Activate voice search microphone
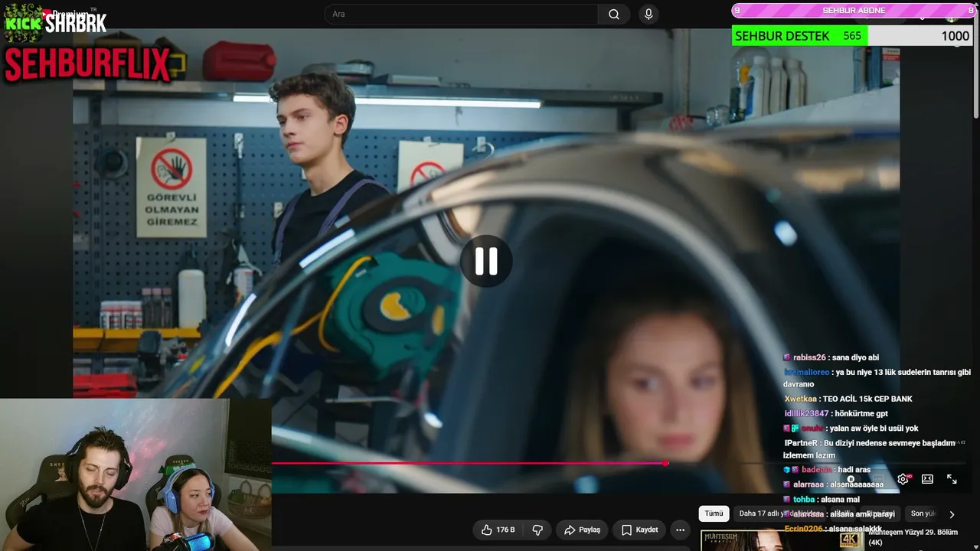This screenshot has width=980, height=551. coord(648,15)
